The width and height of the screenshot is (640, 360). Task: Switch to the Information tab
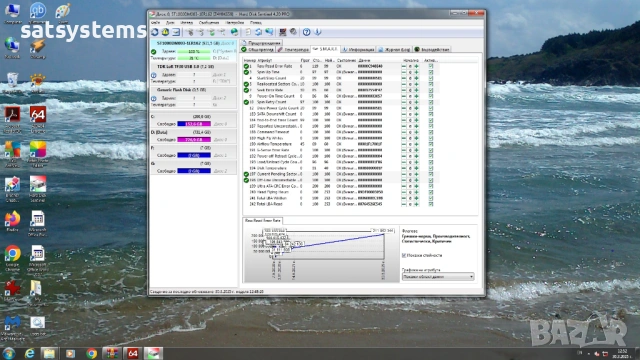point(358,49)
